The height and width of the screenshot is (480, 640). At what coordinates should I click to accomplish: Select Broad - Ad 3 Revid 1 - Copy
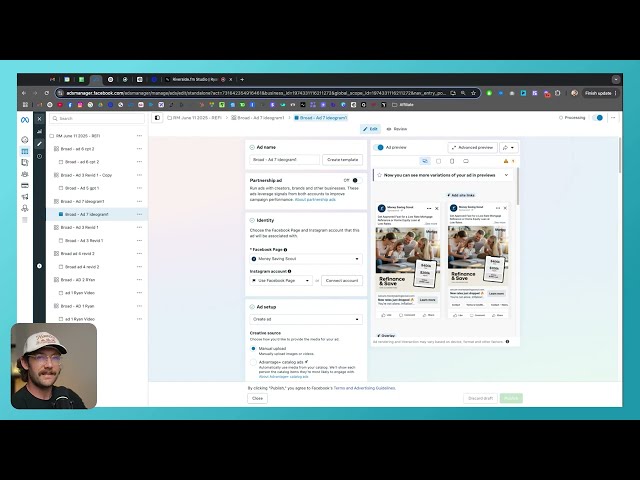coord(88,174)
